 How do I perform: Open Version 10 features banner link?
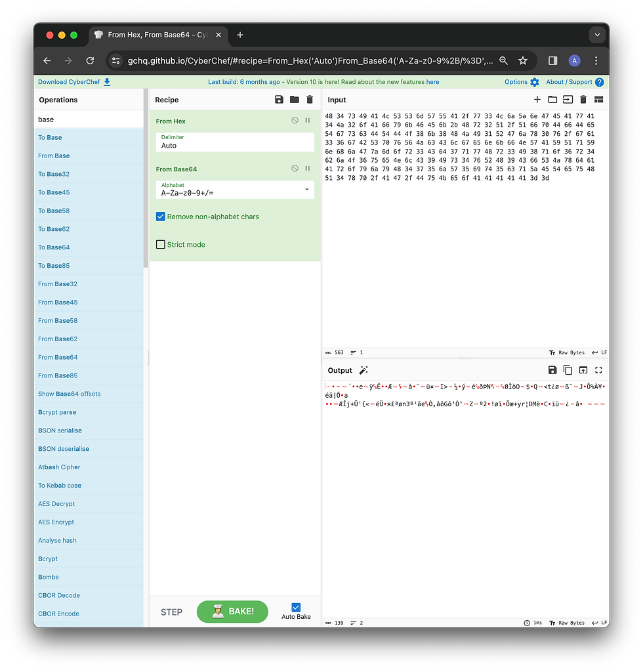coord(323,82)
